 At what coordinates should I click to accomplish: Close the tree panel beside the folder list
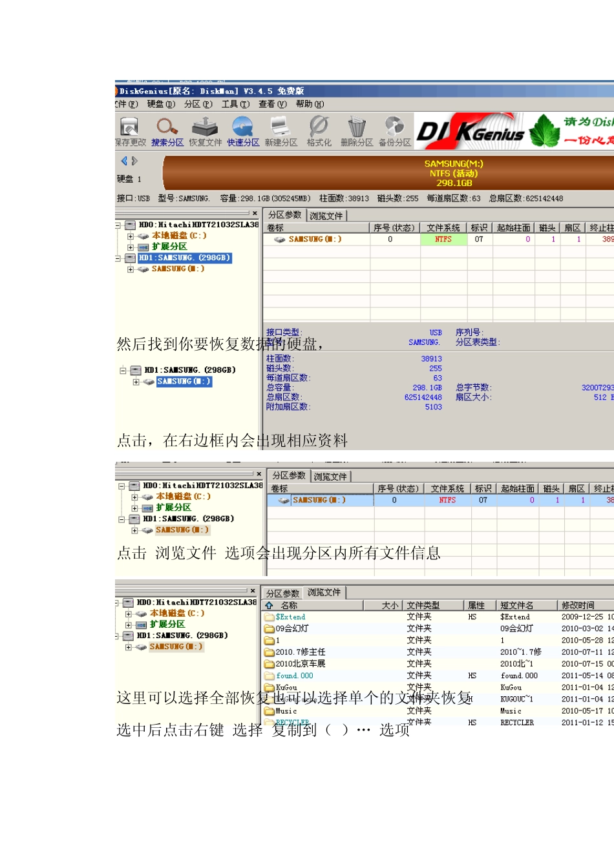(253, 591)
